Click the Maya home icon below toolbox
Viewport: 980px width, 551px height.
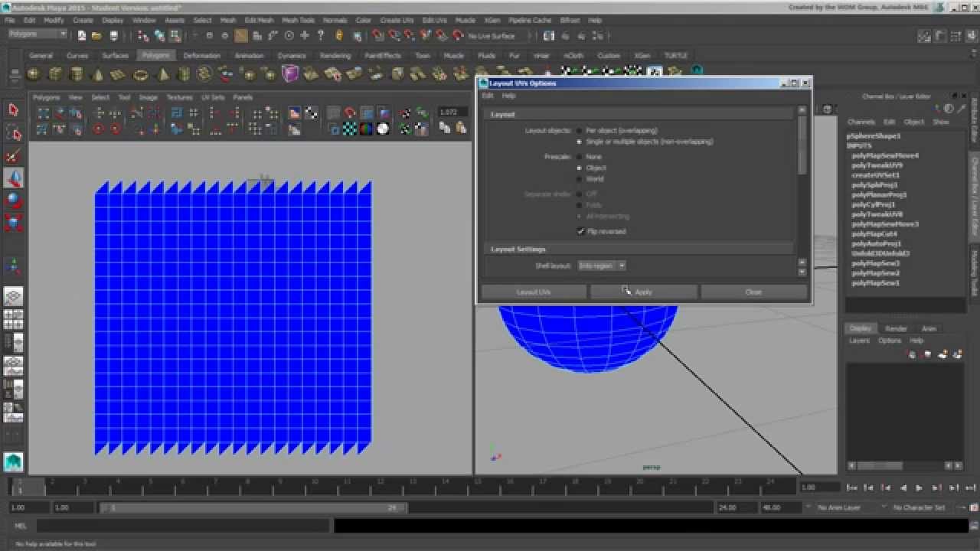pos(14,461)
